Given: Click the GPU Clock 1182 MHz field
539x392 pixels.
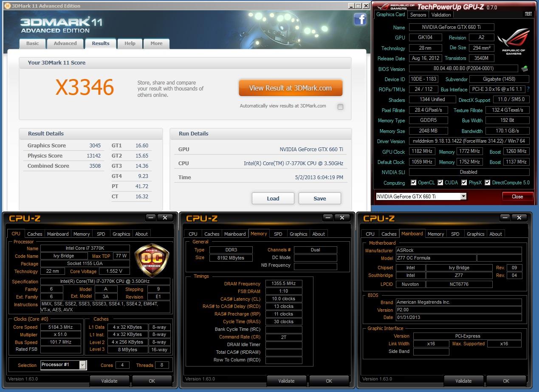Looking at the screenshot, I should [x=422, y=151].
